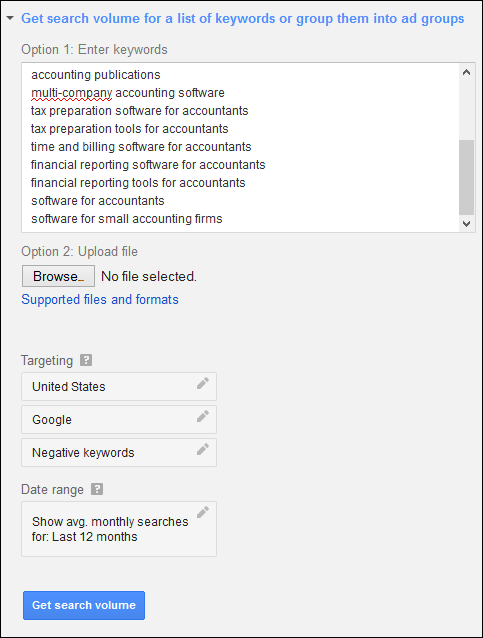Screen dimensions: 483x638
Task: Open the 'Supported files and formats' link
Action: [x=100, y=299]
